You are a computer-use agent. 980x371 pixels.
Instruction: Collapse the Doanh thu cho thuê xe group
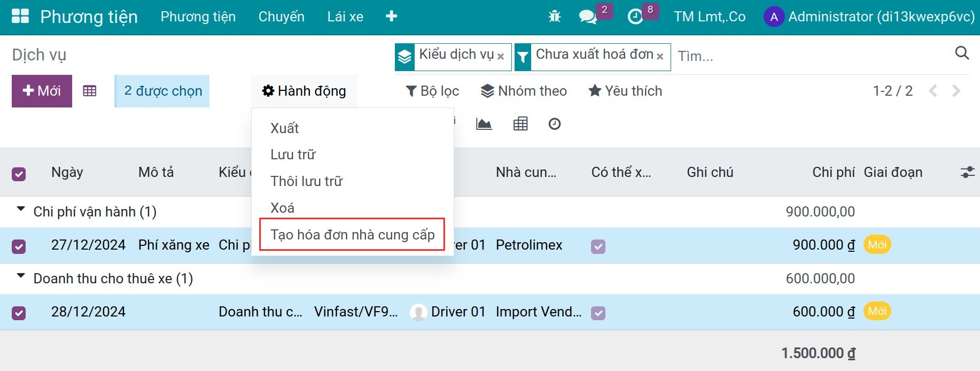(x=21, y=276)
